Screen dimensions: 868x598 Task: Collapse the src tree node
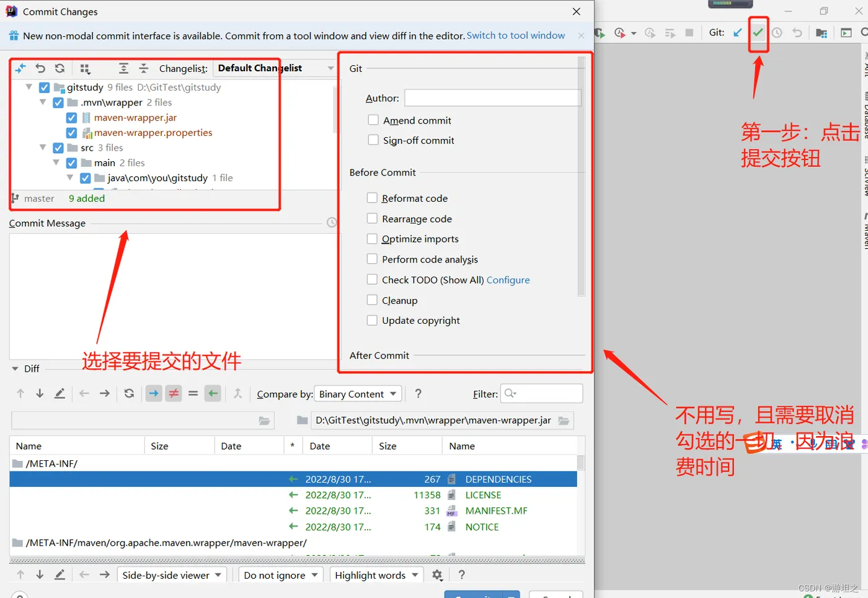tap(43, 148)
